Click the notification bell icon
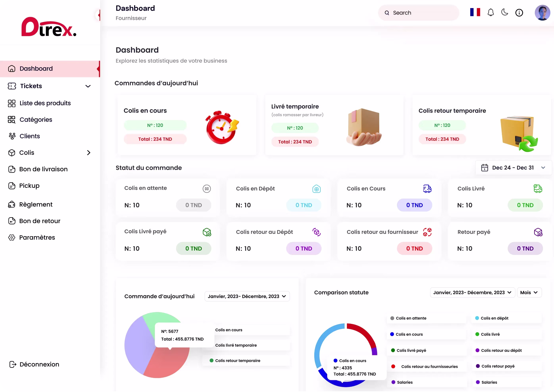Viewport: 554px width, 392px height. pos(491,12)
